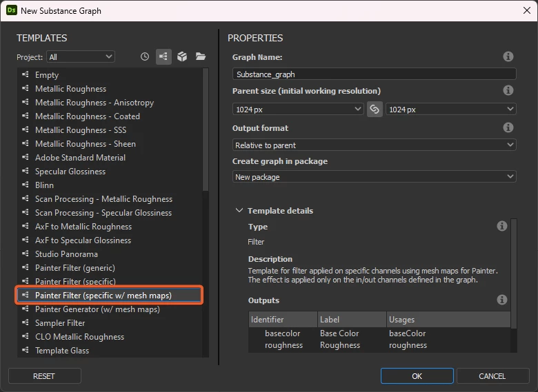Click the Usages column header
Screen dimensions: 538x392
448,320
